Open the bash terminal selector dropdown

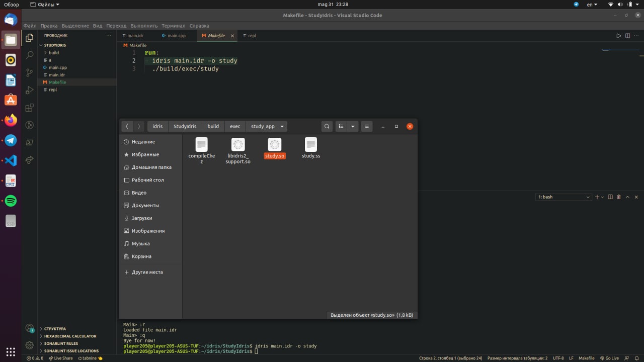pyautogui.click(x=563, y=197)
